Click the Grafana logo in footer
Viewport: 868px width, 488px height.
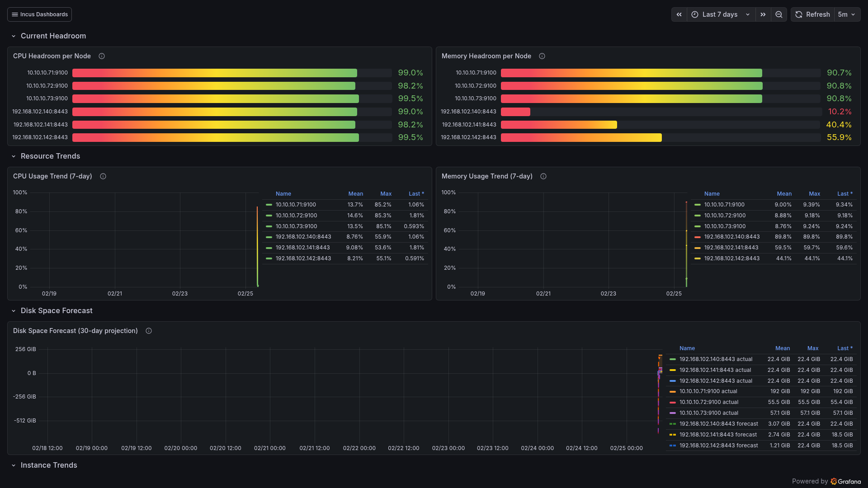click(845, 482)
